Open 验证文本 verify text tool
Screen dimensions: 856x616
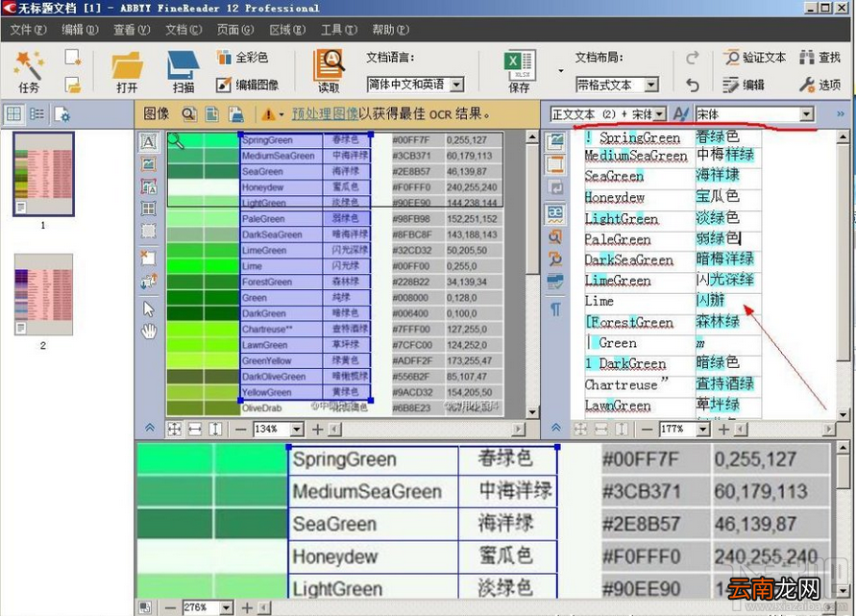[754, 58]
